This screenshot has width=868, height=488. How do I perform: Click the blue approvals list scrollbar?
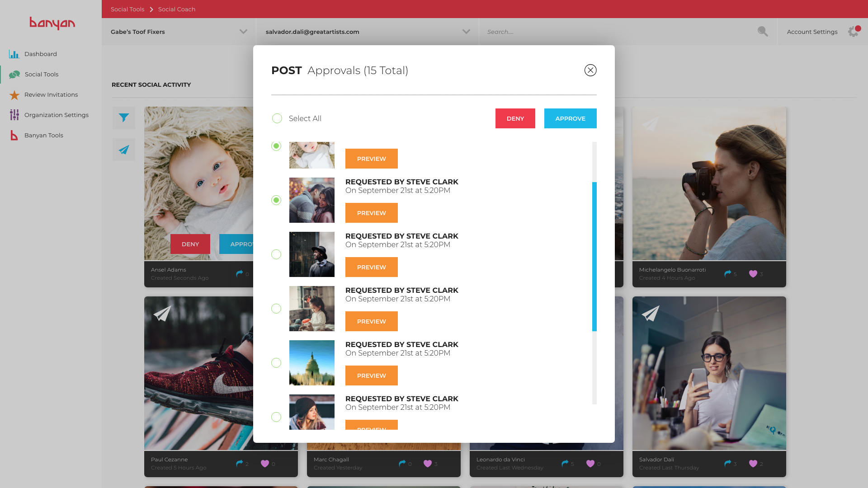(x=594, y=257)
